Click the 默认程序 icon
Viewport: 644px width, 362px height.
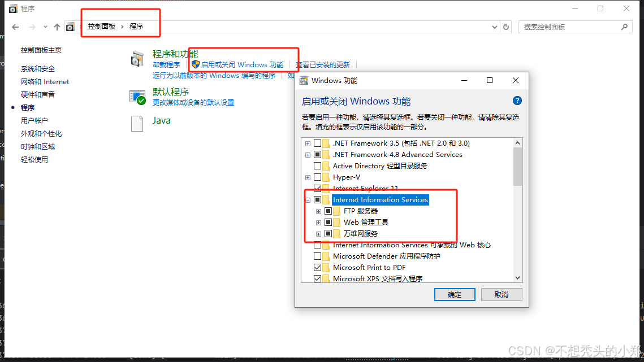(x=137, y=97)
